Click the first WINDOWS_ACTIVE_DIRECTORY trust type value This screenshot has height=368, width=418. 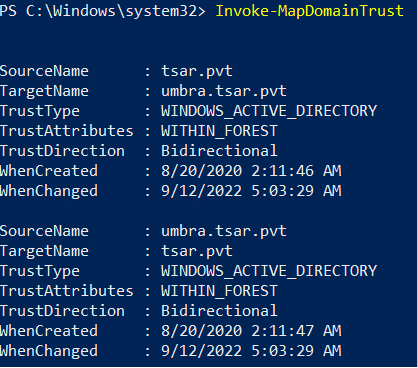click(269, 111)
